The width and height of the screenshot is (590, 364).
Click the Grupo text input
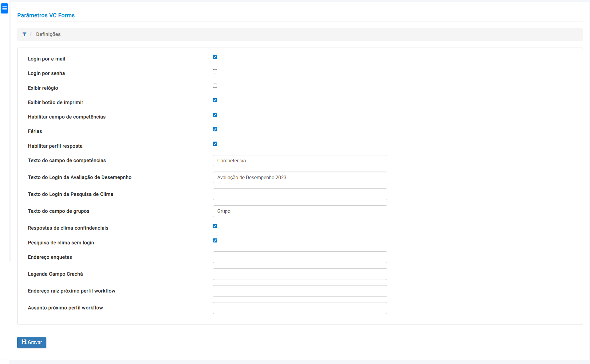pyautogui.click(x=300, y=211)
